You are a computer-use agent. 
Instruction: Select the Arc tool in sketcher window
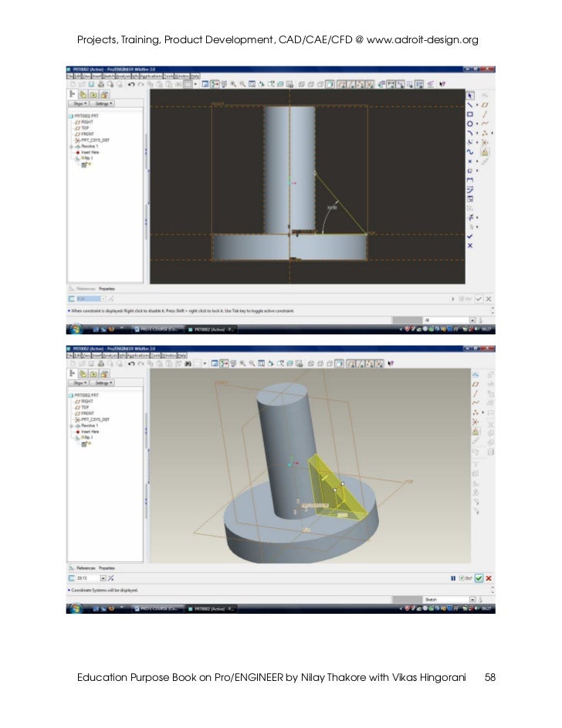(x=470, y=133)
